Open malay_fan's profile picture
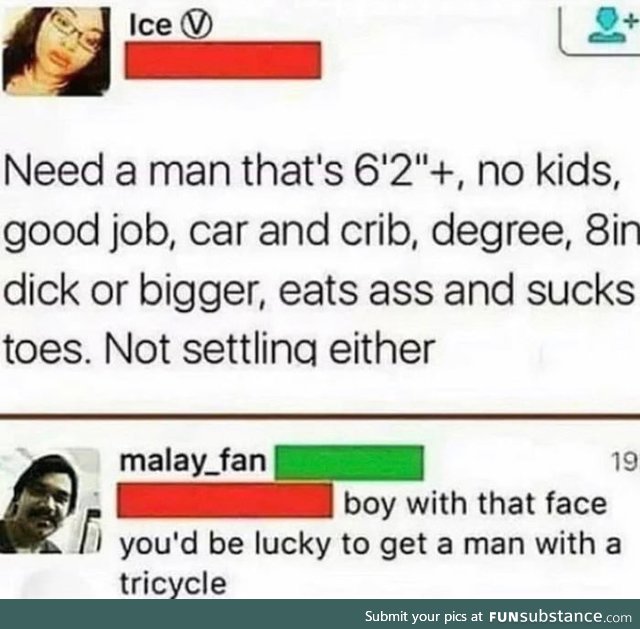 click(50, 501)
